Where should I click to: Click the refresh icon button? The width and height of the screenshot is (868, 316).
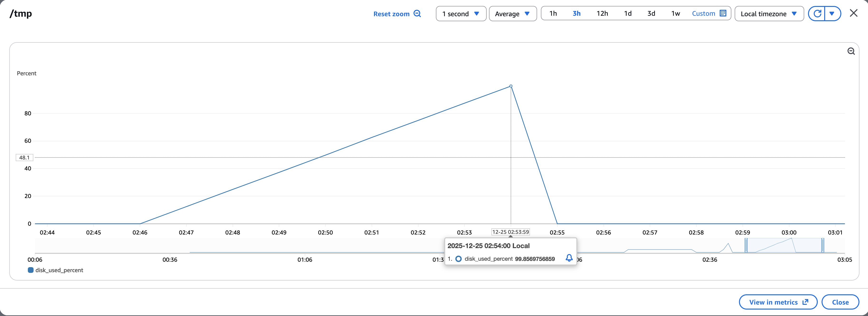pos(817,14)
